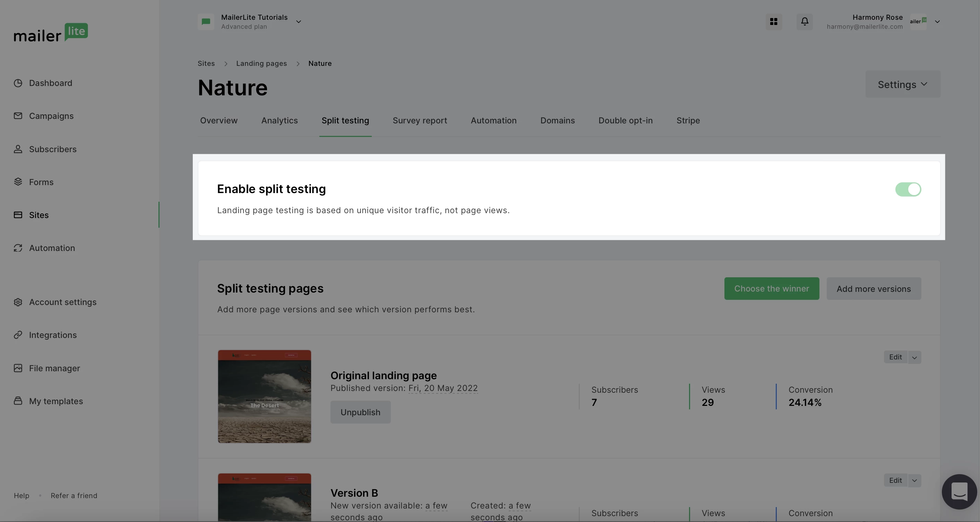
Task: Switch to the Double opt-in tab
Action: click(x=625, y=121)
